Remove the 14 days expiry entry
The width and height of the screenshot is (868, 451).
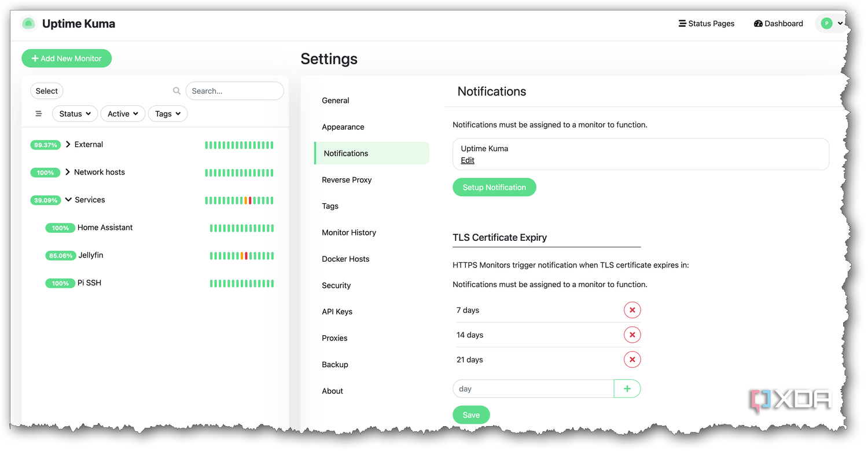pyautogui.click(x=632, y=335)
